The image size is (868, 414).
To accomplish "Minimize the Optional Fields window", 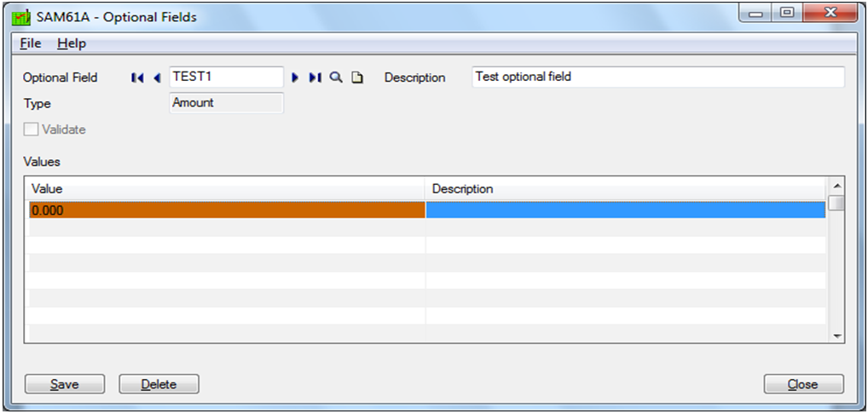I will tap(757, 13).
